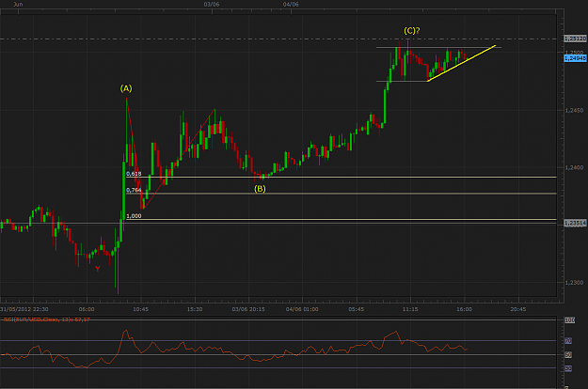Click the 1,2400 price axis label
Screen dimensions: 588x389
point(574,168)
